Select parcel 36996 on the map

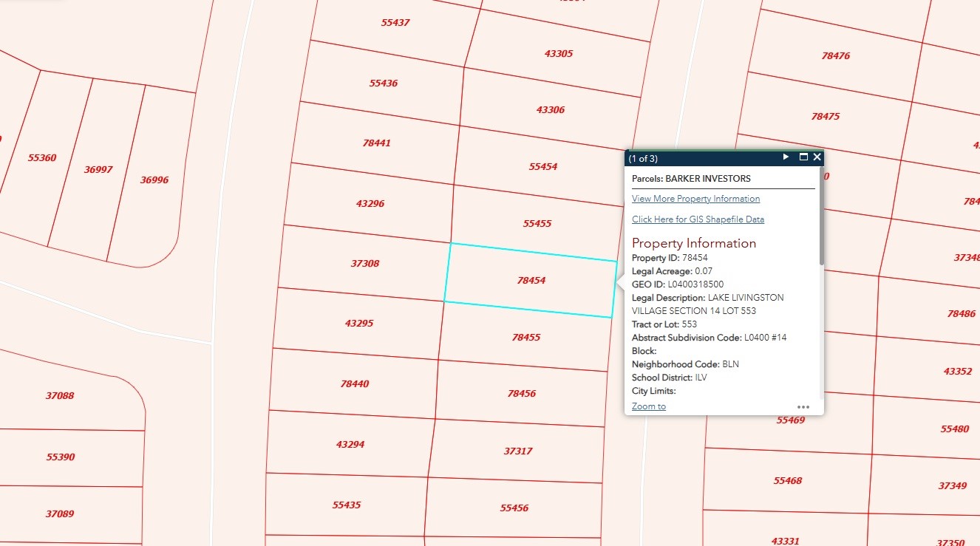click(x=154, y=180)
